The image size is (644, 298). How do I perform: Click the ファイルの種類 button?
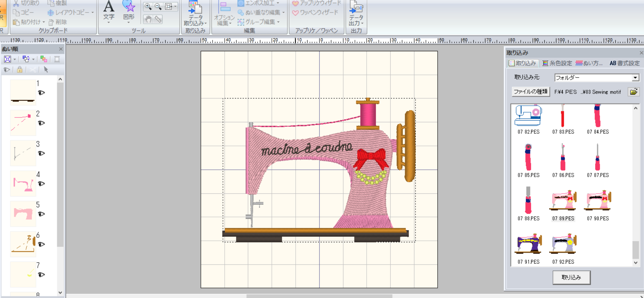pos(531,92)
